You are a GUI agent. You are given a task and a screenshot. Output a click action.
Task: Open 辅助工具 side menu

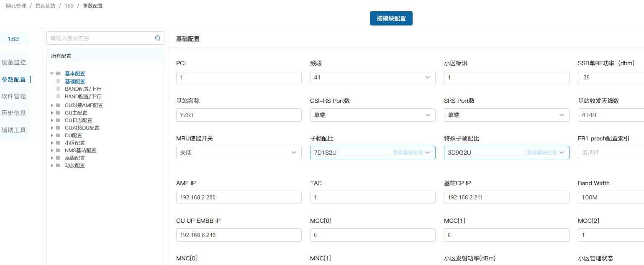[14, 130]
